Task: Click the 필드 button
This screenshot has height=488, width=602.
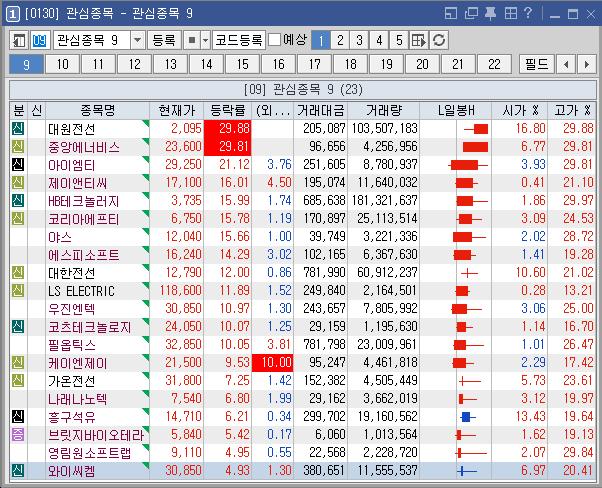Action: tap(536, 64)
